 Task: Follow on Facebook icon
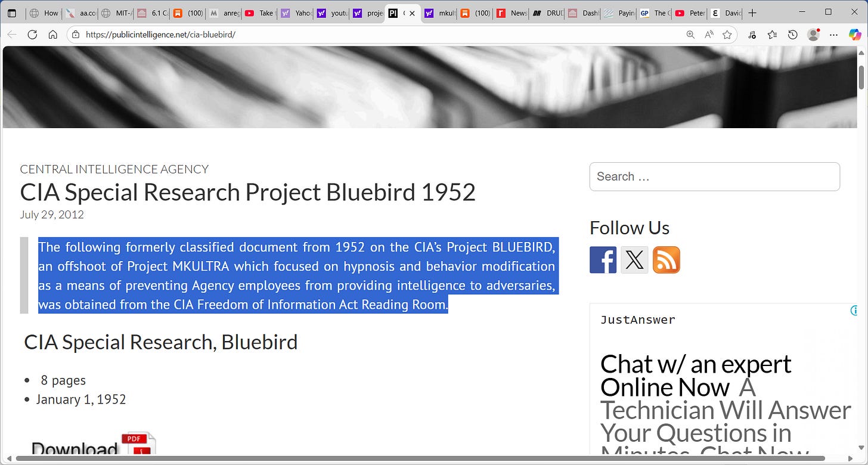click(x=603, y=260)
